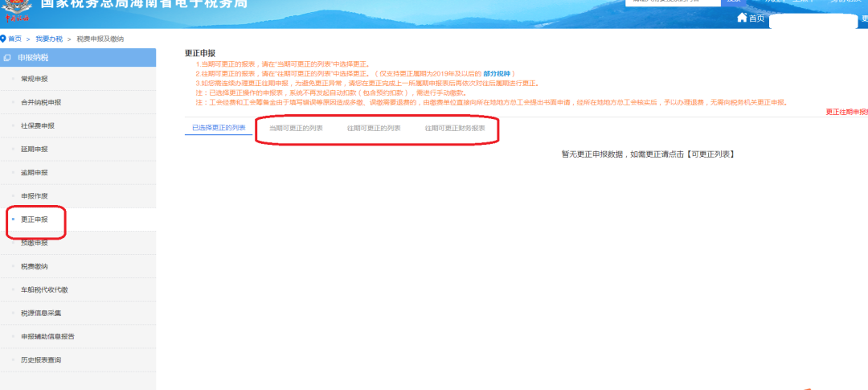Click the red 更正往期申报 link at right
Viewport: 868px width, 390px height.
(x=847, y=112)
